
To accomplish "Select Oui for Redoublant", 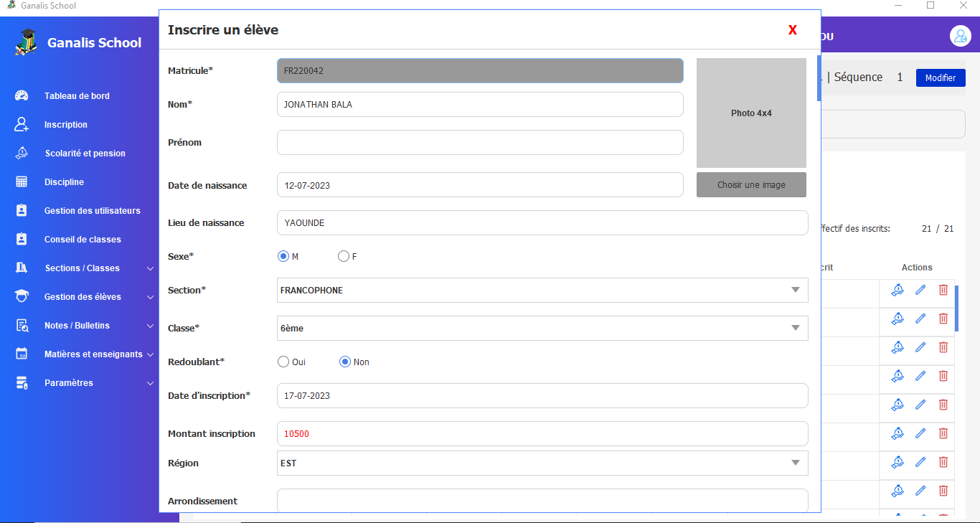I will point(283,362).
